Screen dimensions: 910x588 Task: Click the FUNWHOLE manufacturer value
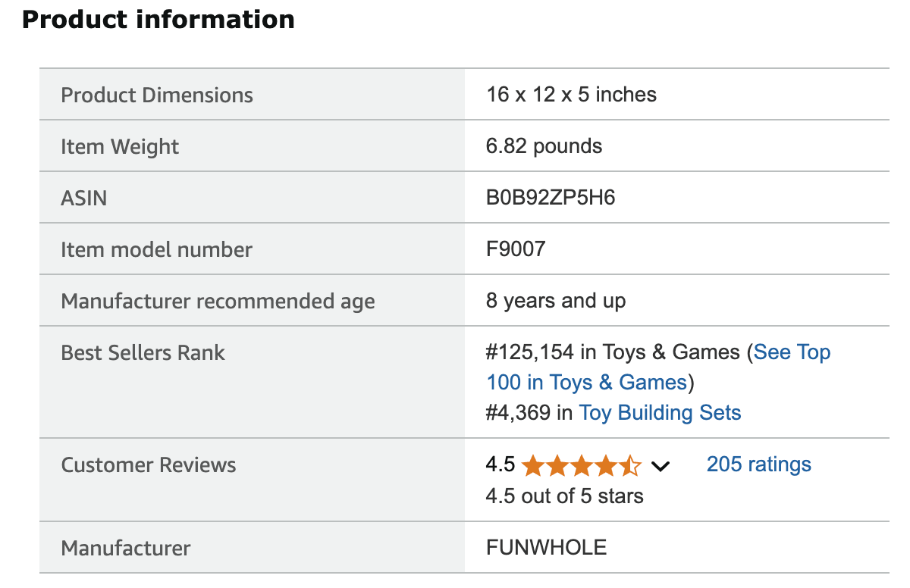[x=546, y=548]
